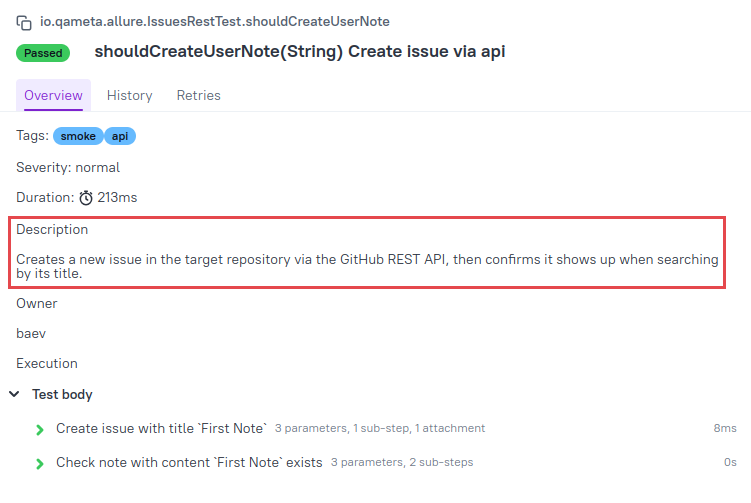
Task: Collapse the Test body section
Action: point(14,394)
